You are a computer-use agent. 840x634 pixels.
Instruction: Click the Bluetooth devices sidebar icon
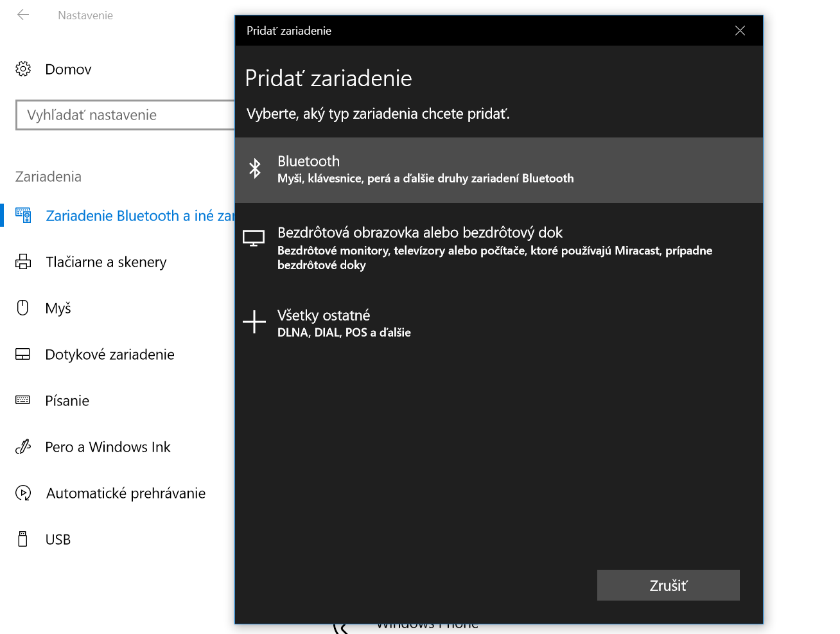[23, 215]
